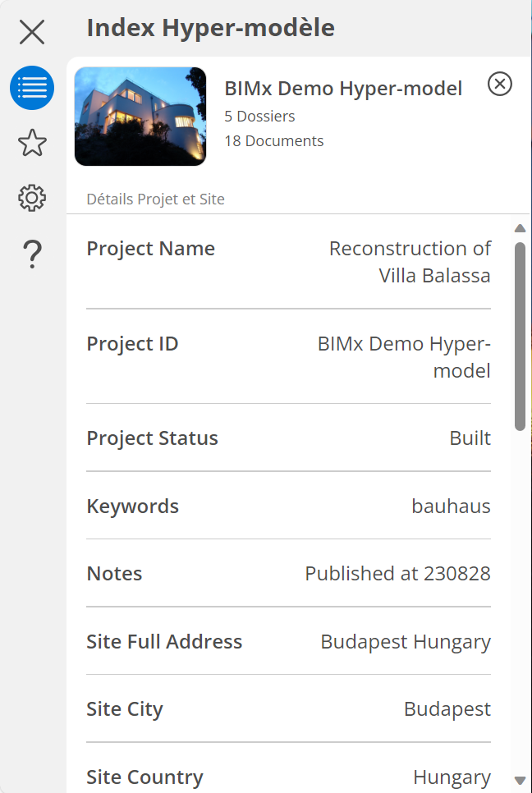Viewport: 532px width, 793px height.
Task: Close the Index Hyper-modèle side panel
Action: pyautogui.click(x=32, y=32)
